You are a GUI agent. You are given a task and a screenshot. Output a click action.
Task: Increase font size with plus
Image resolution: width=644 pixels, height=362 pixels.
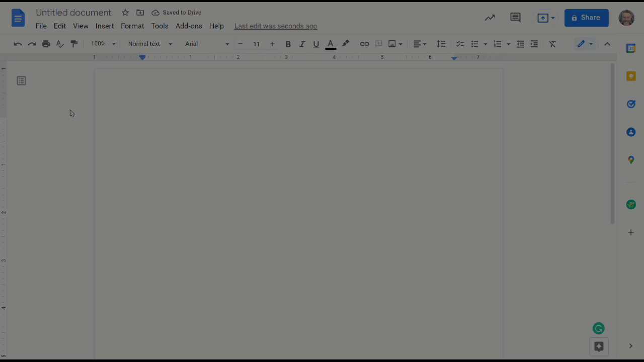pyautogui.click(x=272, y=44)
